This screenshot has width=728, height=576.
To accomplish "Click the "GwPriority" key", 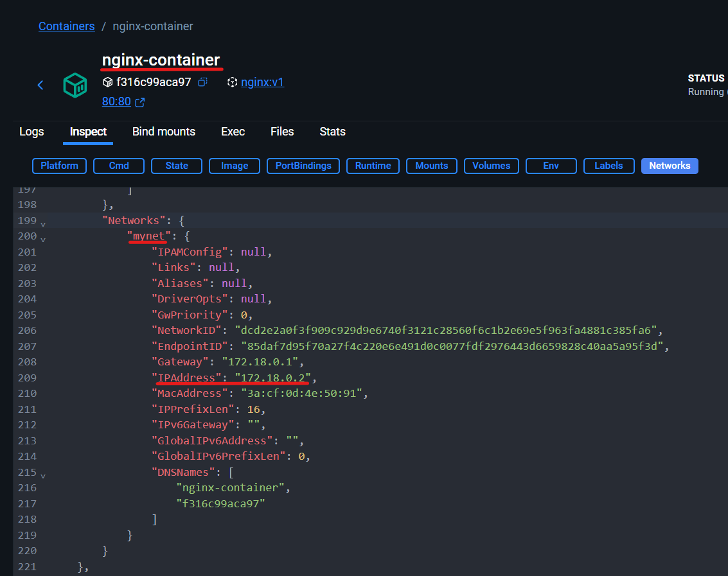I will [x=190, y=315].
